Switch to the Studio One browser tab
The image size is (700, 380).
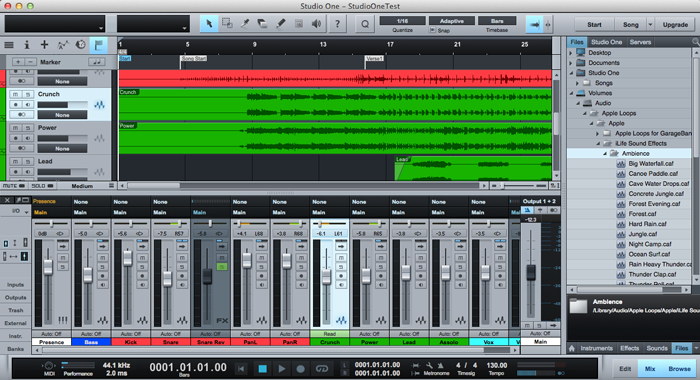pyautogui.click(x=606, y=42)
